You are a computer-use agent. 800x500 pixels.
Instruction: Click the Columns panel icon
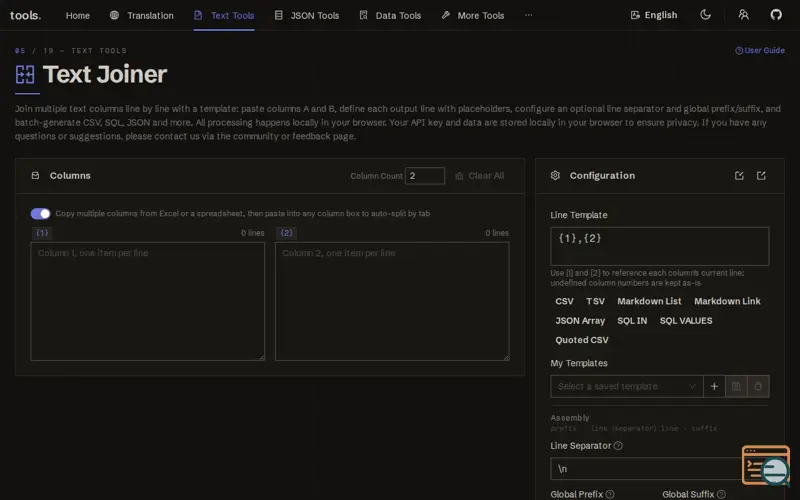[35, 176]
